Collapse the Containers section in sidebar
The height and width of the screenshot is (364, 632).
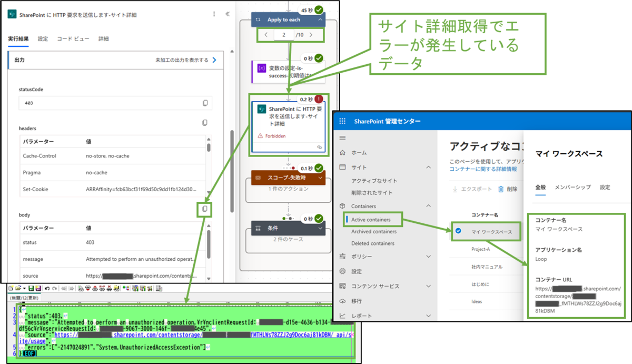pos(428,206)
